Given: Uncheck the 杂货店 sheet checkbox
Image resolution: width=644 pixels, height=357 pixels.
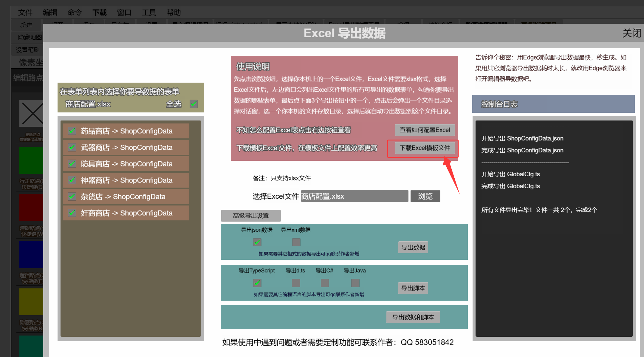Looking at the screenshot, I should tap(72, 197).
